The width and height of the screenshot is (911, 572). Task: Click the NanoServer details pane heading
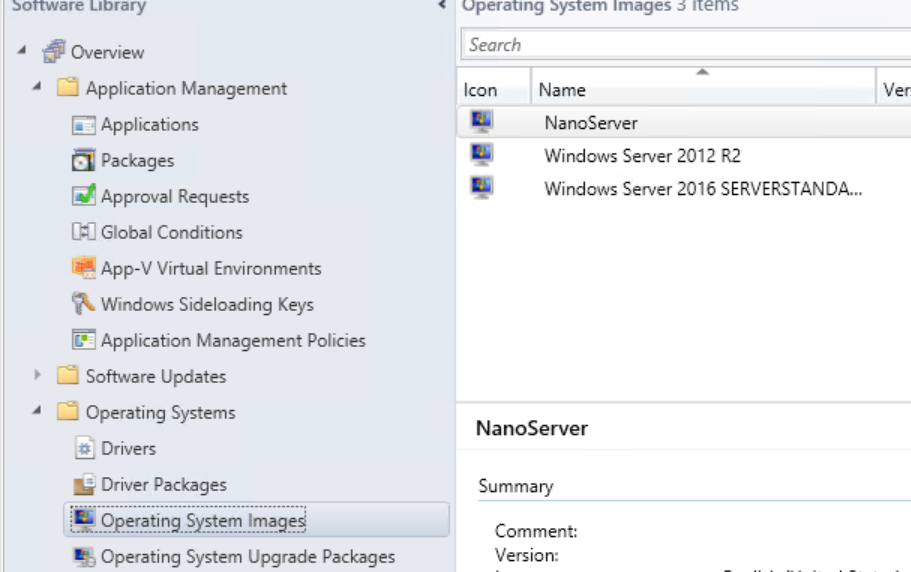(x=532, y=429)
